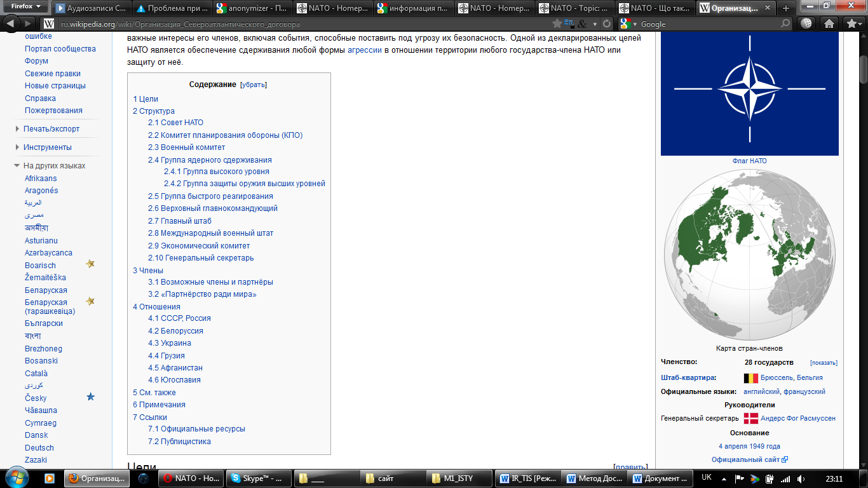Click the globe icon left of Home

(x=807, y=24)
